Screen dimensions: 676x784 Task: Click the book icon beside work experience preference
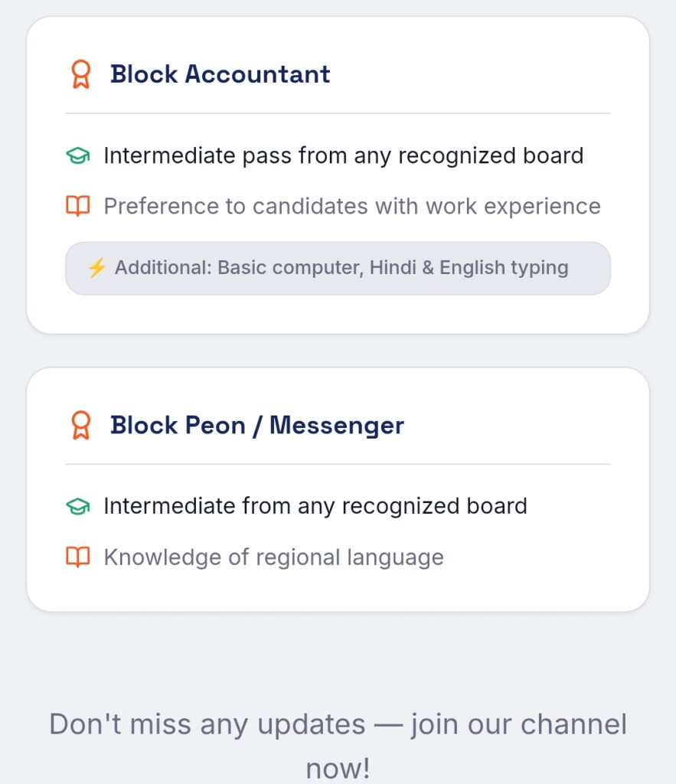[x=77, y=206]
